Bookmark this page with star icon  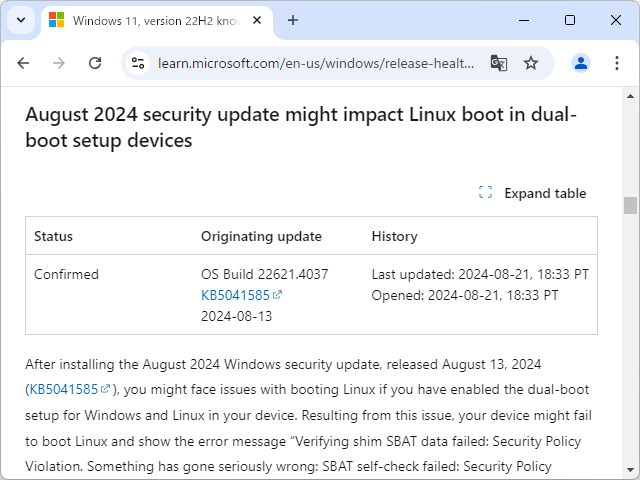[531, 63]
